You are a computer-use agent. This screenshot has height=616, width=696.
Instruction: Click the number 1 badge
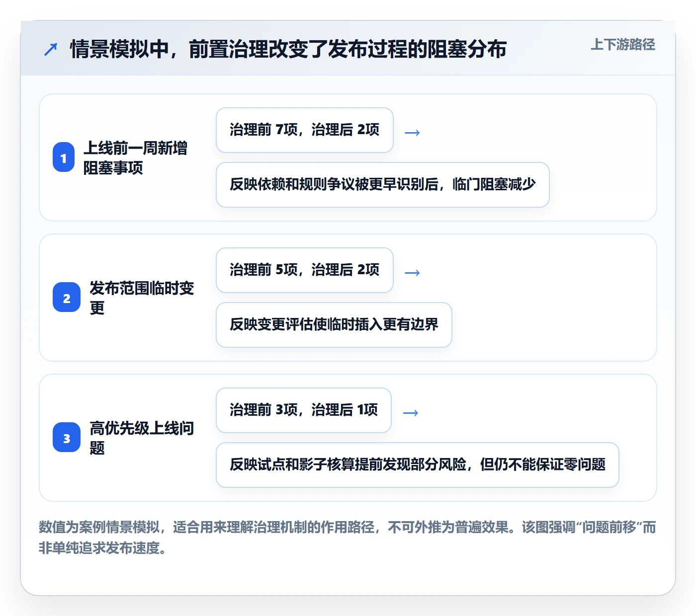pos(64,157)
